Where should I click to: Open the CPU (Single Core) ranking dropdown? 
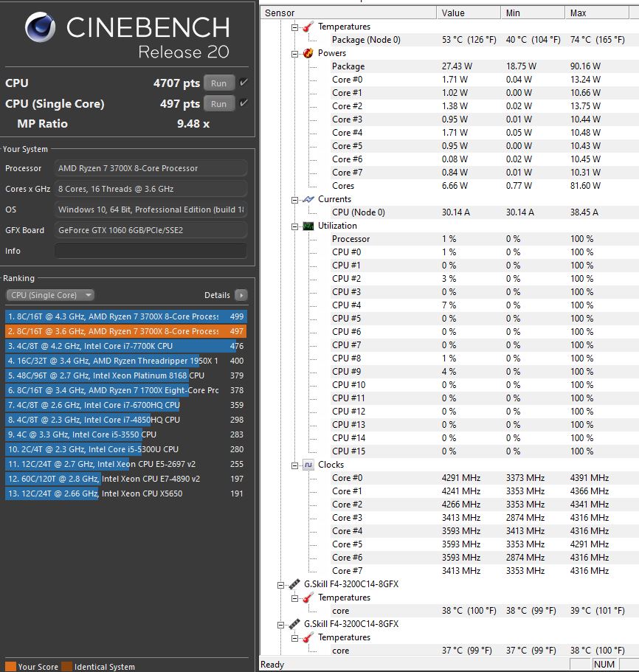50,295
